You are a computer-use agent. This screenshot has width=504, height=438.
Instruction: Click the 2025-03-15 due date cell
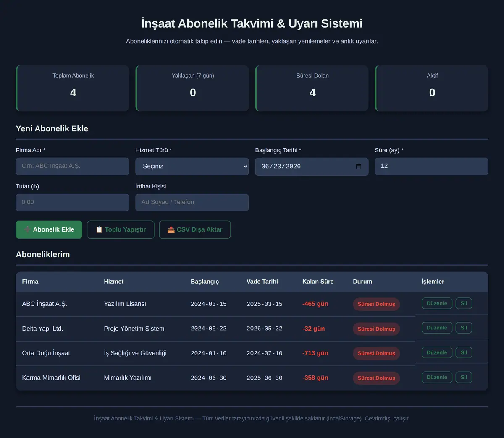click(265, 304)
